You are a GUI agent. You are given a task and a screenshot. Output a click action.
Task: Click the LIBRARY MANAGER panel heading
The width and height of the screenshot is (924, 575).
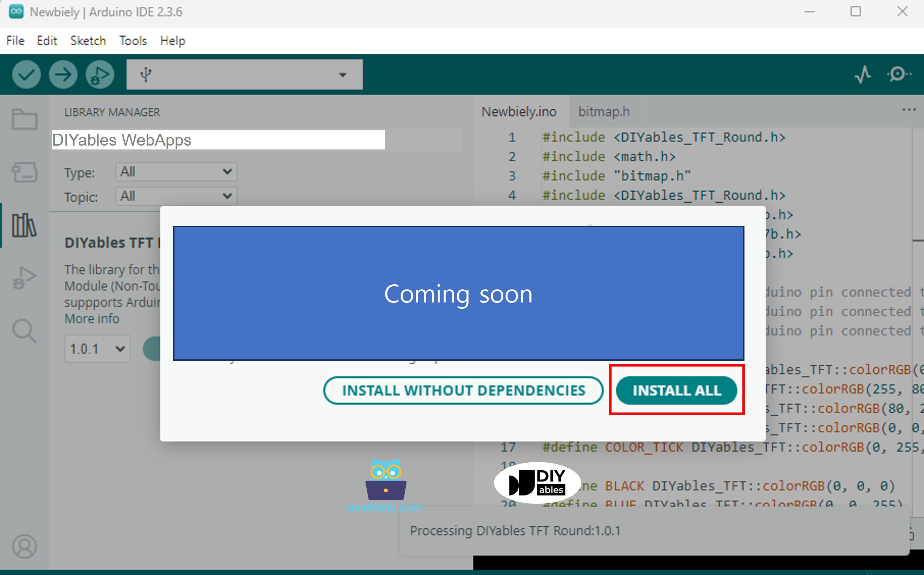coord(112,112)
